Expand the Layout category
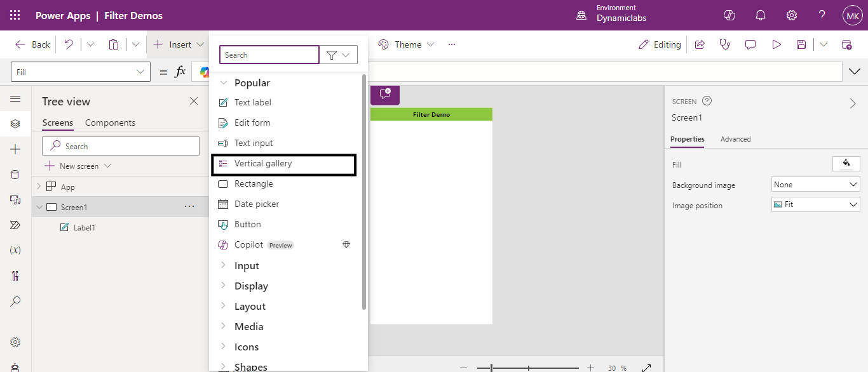The width and height of the screenshot is (868, 372). (250, 307)
